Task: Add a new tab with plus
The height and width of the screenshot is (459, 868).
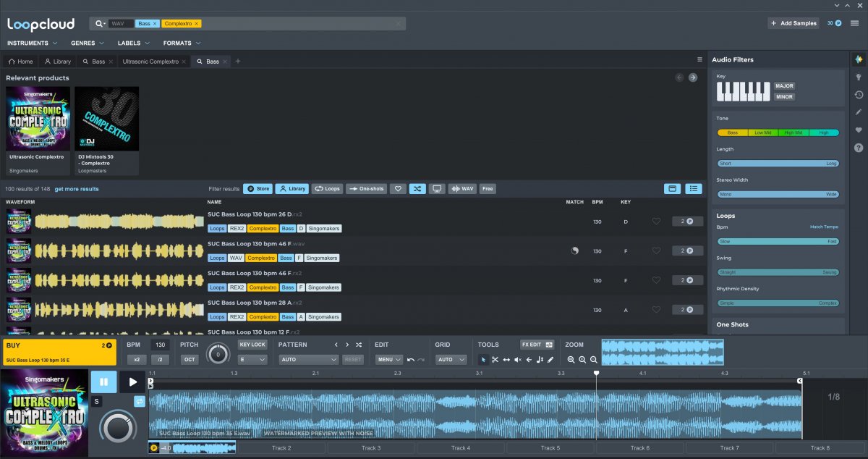Action: 238,62
